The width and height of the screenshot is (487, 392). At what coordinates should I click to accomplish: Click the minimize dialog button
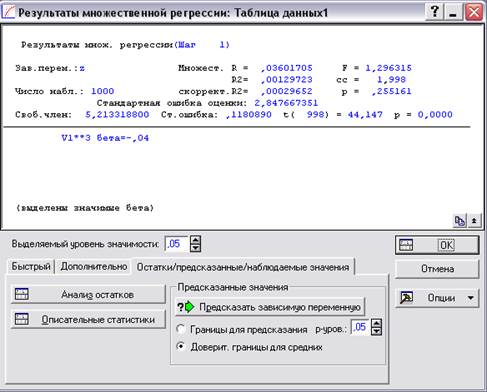(x=453, y=12)
